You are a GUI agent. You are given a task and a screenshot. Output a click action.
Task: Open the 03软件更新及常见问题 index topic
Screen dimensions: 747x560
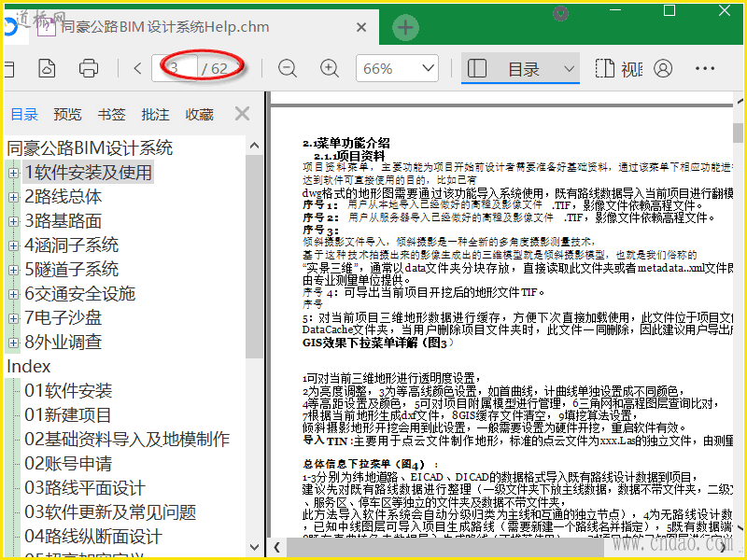[110, 512]
